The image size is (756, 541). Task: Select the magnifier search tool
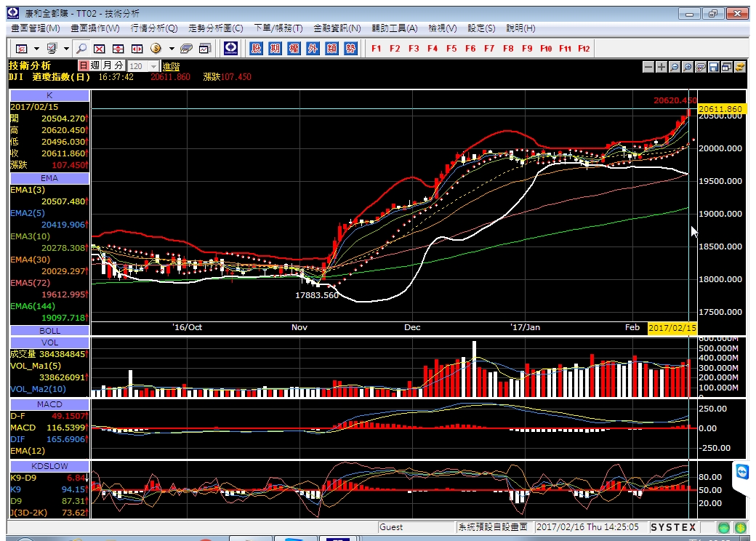81,48
